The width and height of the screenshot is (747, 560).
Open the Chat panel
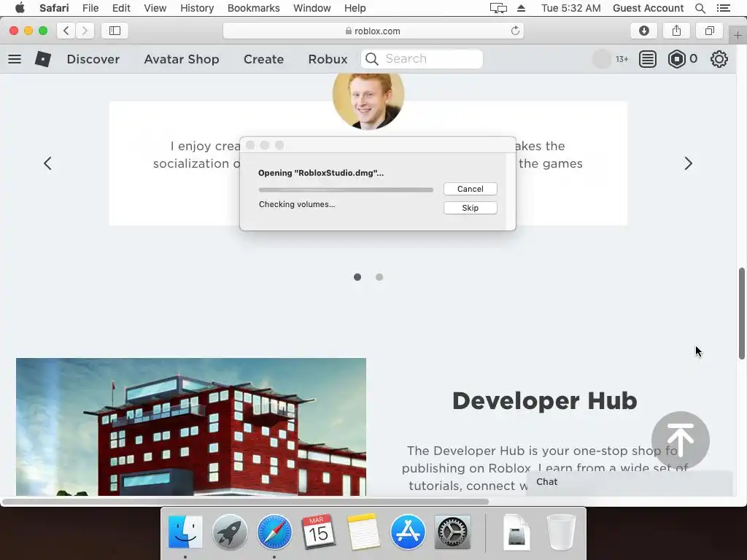coord(629,482)
